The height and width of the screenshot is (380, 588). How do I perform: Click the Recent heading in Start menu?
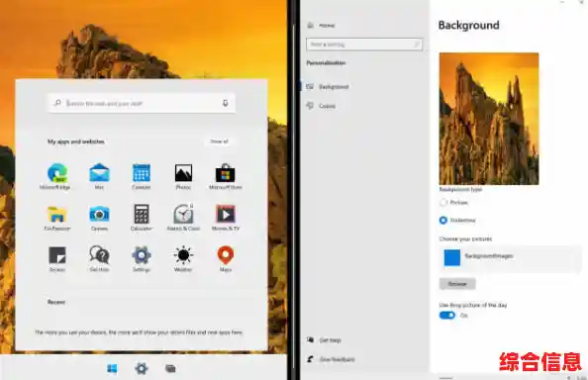point(56,302)
